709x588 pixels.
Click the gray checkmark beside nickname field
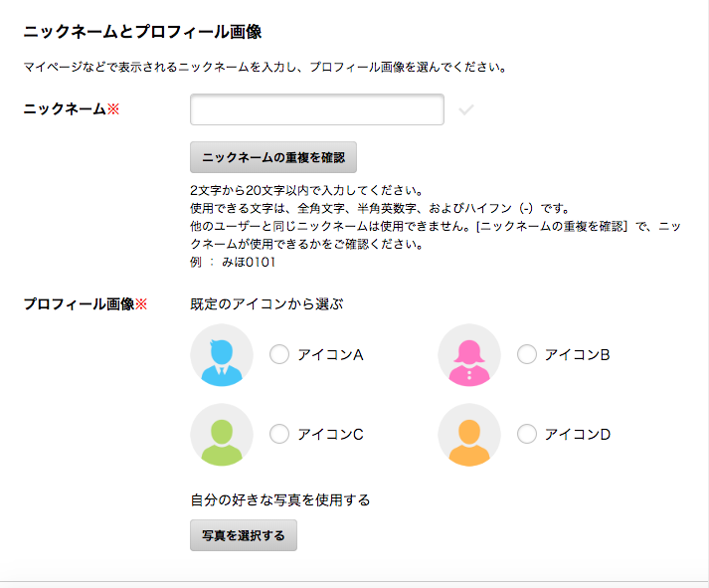click(x=466, y=109)
